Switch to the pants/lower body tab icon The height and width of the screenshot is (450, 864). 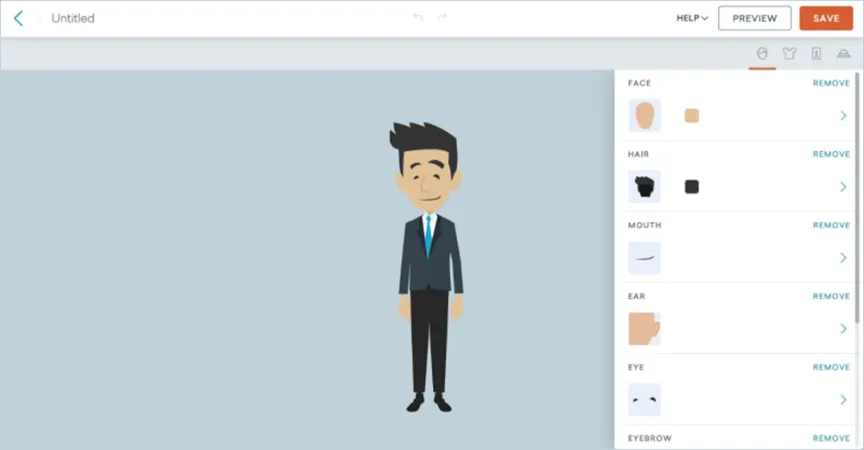click(817, 53)
